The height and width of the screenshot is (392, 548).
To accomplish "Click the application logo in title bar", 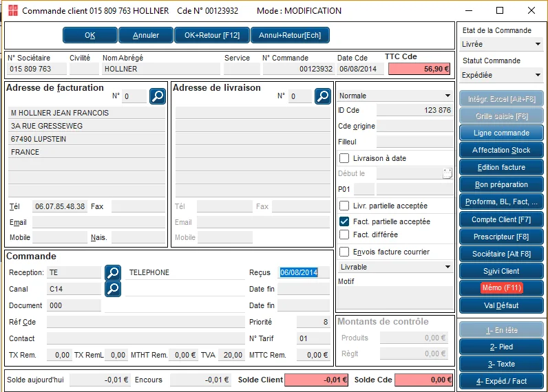I will 13,10.
